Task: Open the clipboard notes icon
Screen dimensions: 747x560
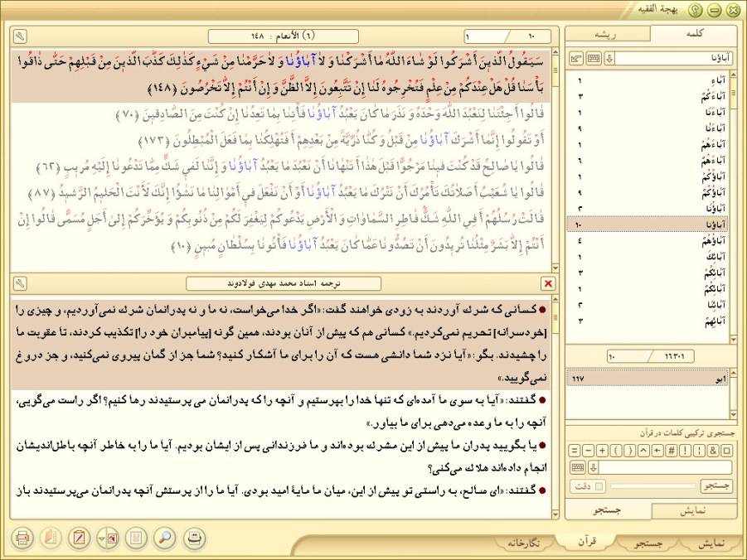Action: [x=79, y=538]
